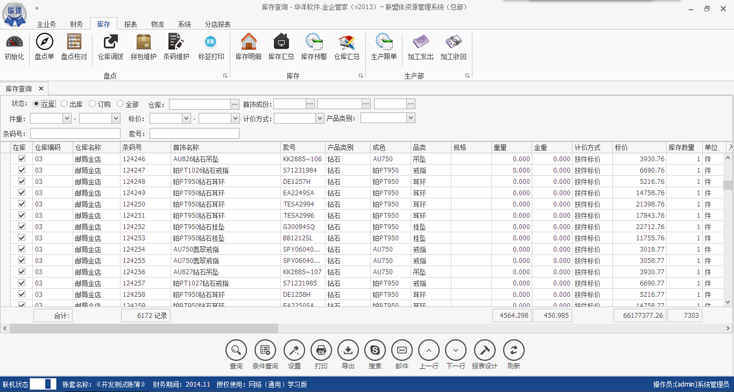Open the first 标价 price dropdown
734x392 pixels.
[x=186, y=118]
